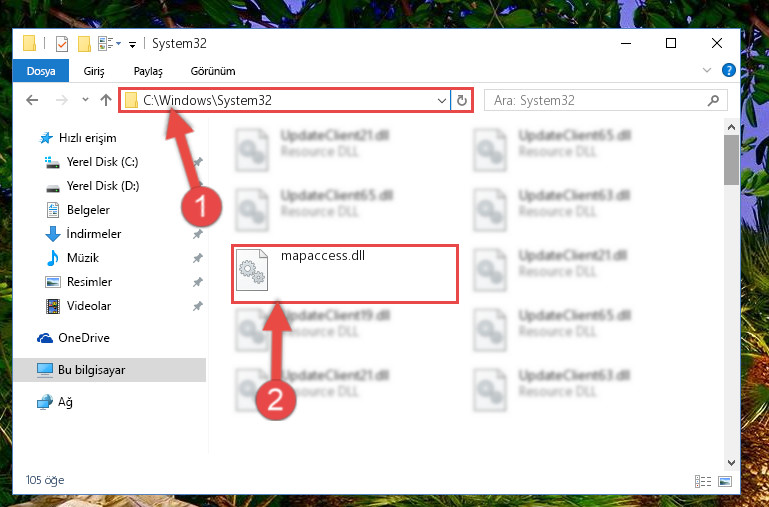769x507 pixels.
Task: Refresh the System32 folder view
Action: [461, 101]
